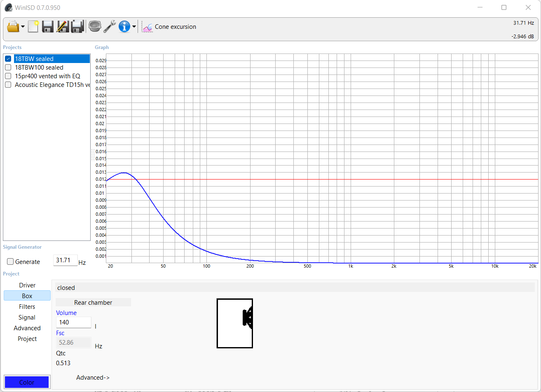Viewport: 541px width, 392px height.
Task: Save the project with the floppy disk icon
Action: pyautogui.click(x=48, y=27)
